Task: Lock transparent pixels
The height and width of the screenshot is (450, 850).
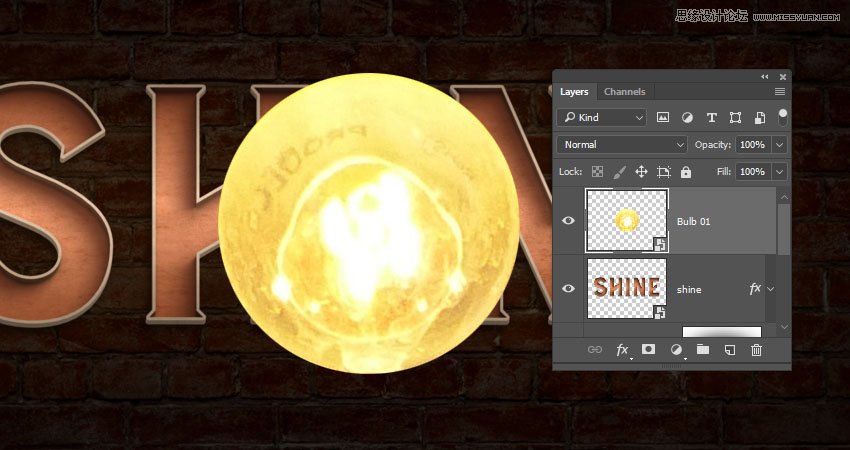Action: click(597, 172)
